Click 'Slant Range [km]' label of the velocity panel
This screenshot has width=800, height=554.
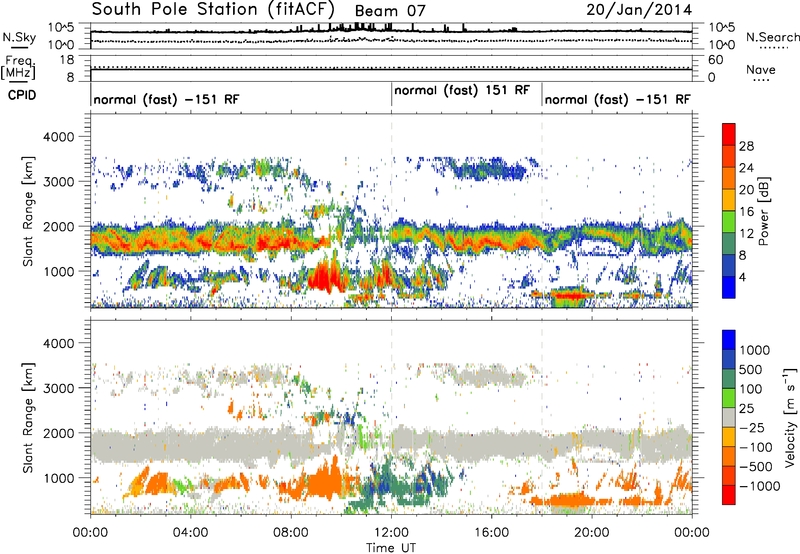(x=28, y=417)
